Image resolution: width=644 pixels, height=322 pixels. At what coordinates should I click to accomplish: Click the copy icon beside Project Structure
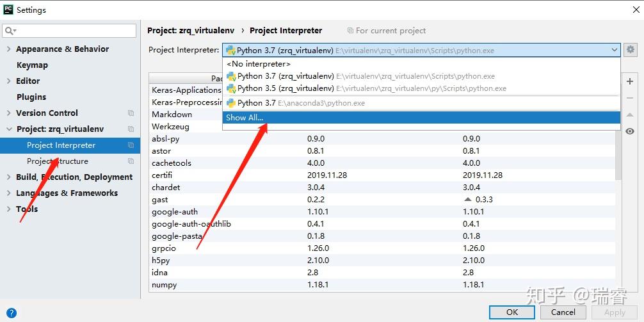coord(131,161)
